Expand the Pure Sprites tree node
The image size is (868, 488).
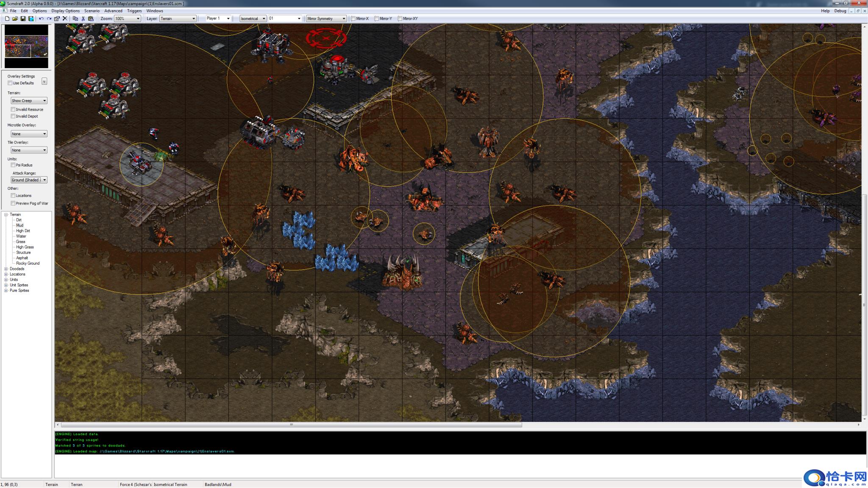click(x=6, y=291)
